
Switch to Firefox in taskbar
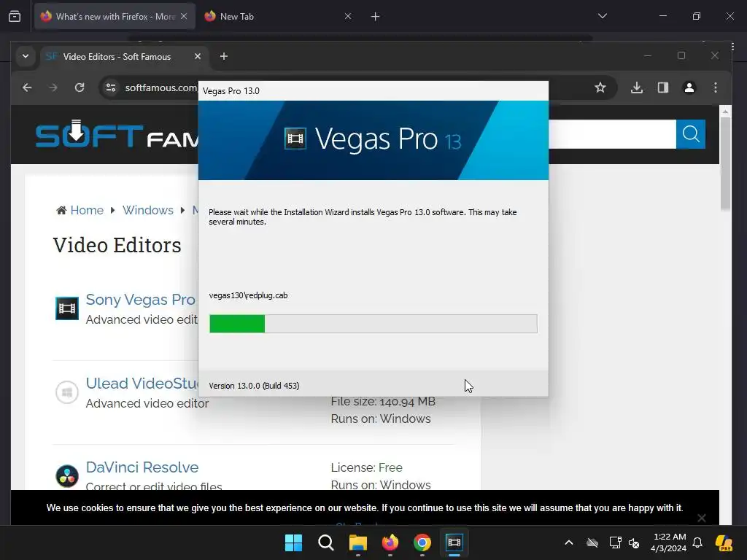coord(390,542)
